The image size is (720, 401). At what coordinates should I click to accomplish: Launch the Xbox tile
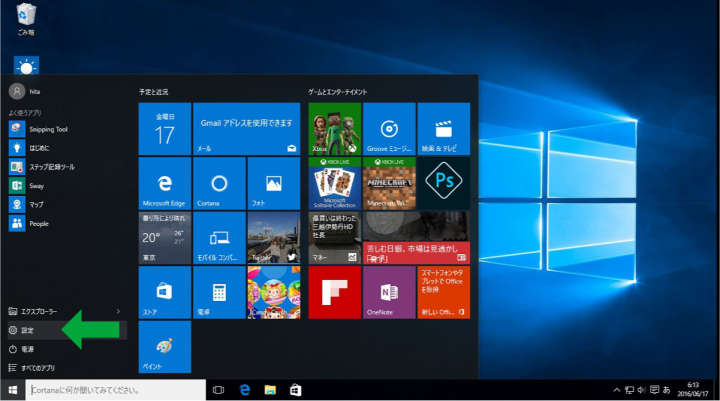pos(335,129)
